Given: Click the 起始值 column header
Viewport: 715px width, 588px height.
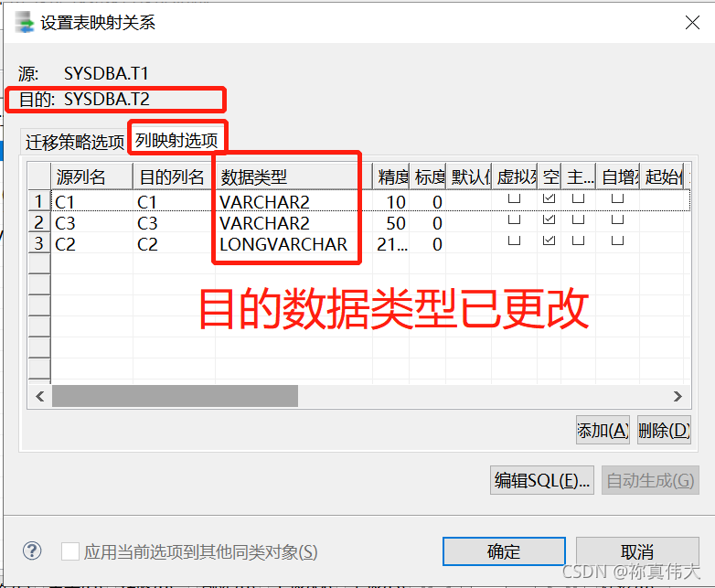Looking at the screenshot, I should pos(662,176).
